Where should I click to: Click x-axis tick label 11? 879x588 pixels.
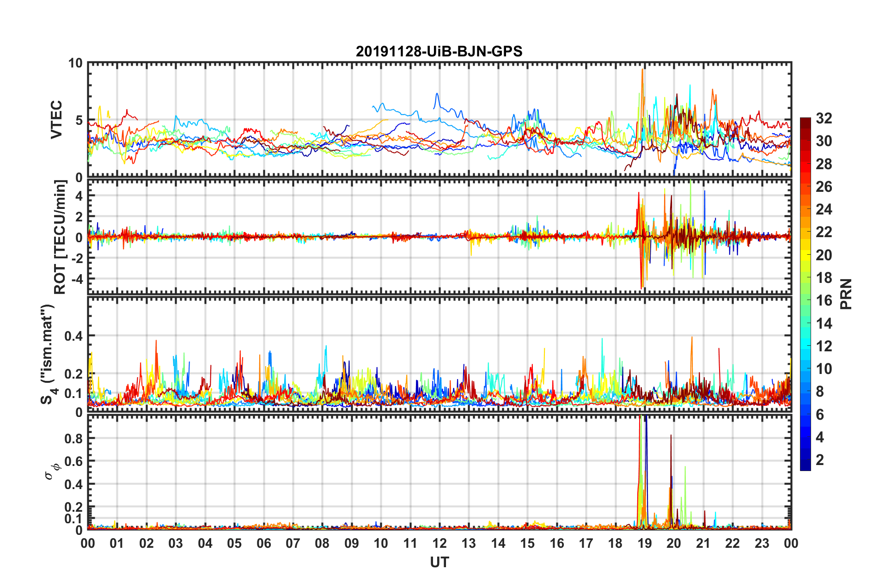(x=410, y=543)
